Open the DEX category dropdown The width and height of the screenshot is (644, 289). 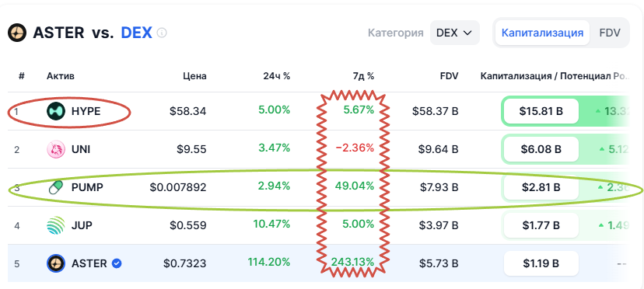click(455, 33)
